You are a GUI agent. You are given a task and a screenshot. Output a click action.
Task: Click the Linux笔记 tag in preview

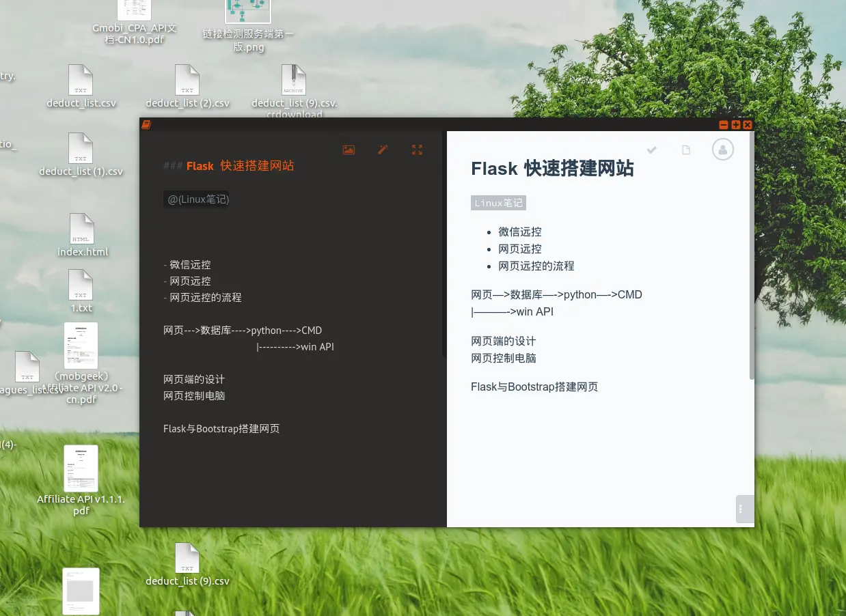tap(498, 203)
